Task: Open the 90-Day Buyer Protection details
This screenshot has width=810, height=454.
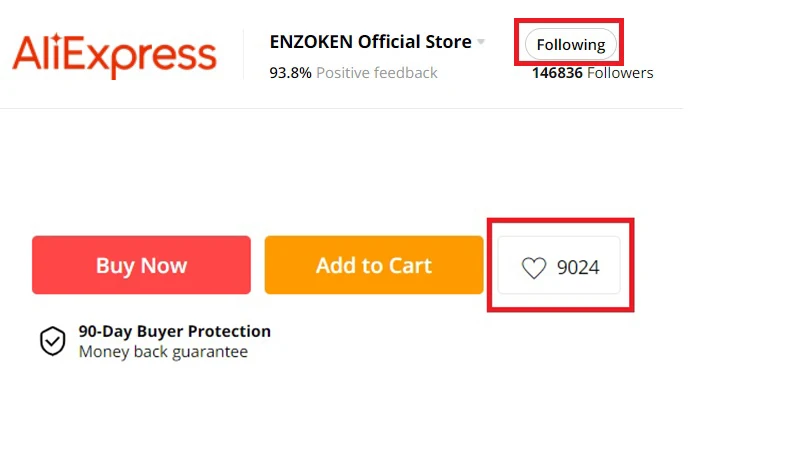Action: tap(174, 331)
